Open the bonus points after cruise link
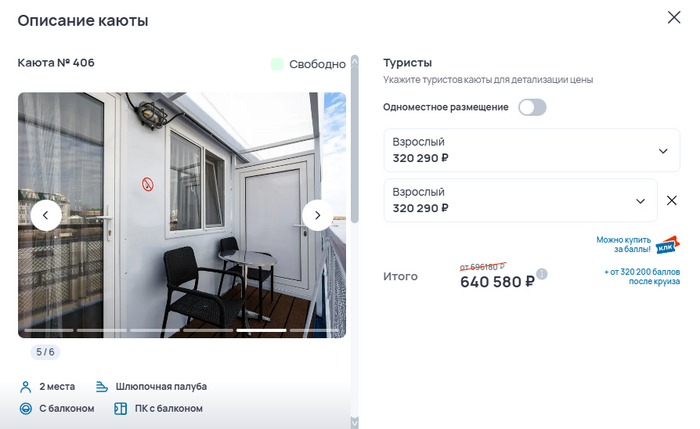 click(x=642, y=276)
